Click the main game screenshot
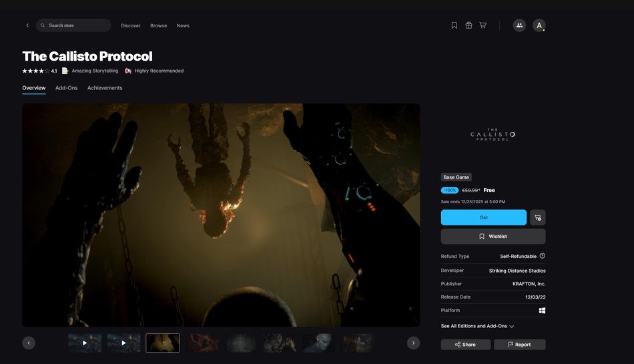 (x=221, y=215)
